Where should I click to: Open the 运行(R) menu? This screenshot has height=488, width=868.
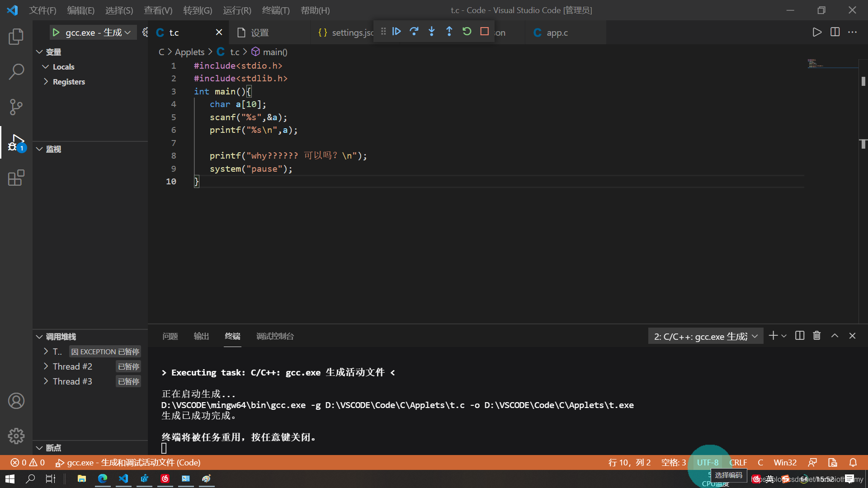click(x=237, y=10)
